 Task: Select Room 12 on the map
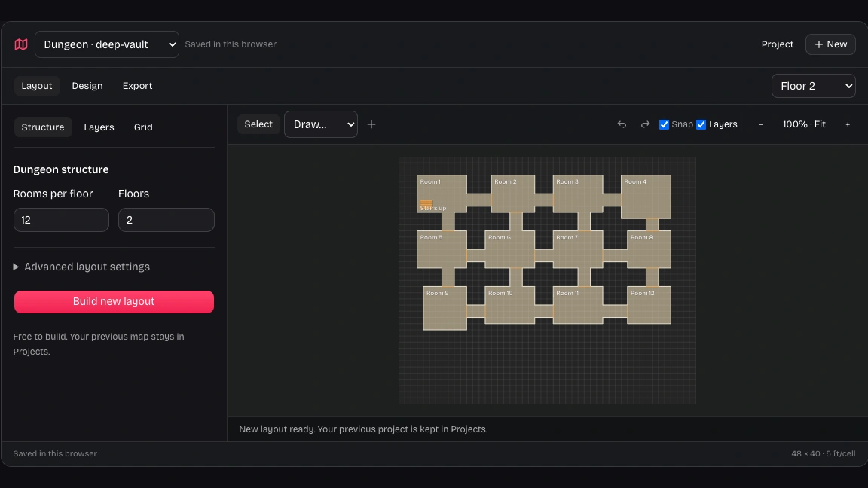[x=649, y=305]
